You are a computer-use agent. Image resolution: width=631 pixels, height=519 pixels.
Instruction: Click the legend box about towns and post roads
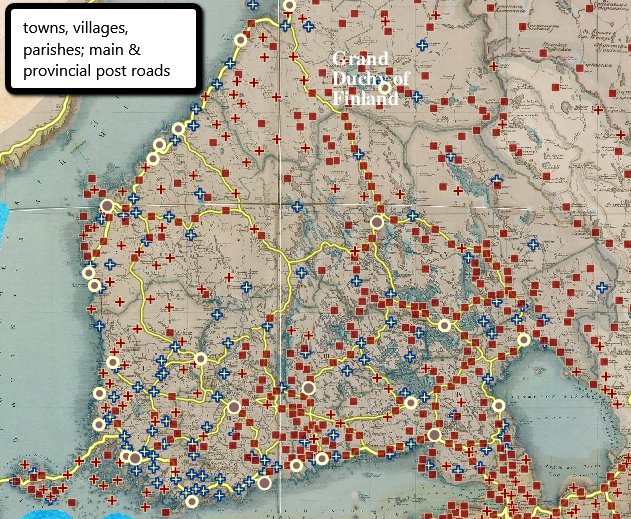click(x=103, y=49)
